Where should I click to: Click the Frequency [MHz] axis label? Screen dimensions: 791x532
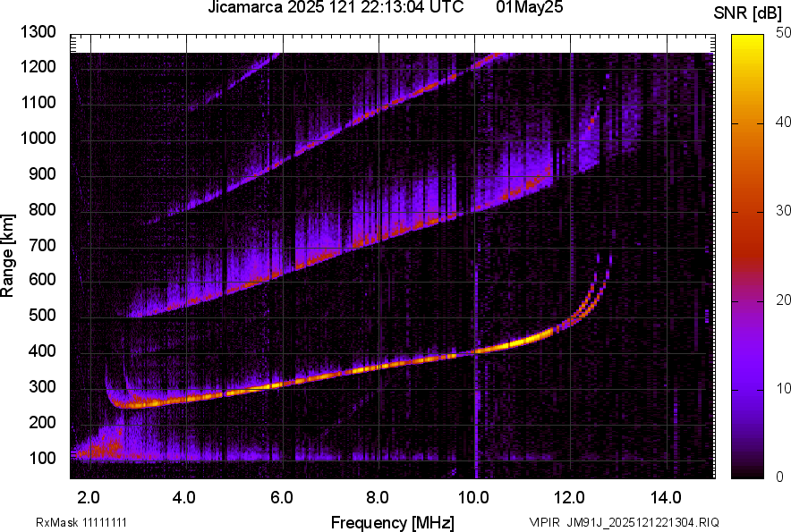(393, 522)
